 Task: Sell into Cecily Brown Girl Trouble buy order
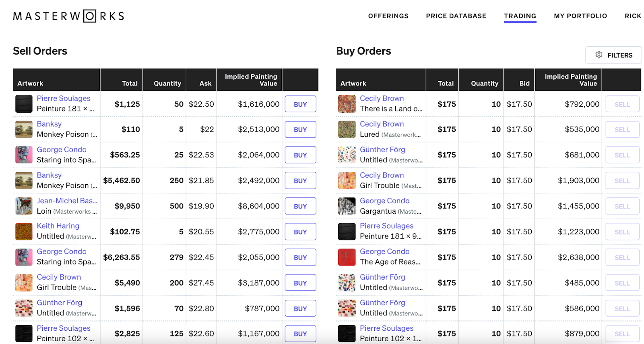(622, 181)
